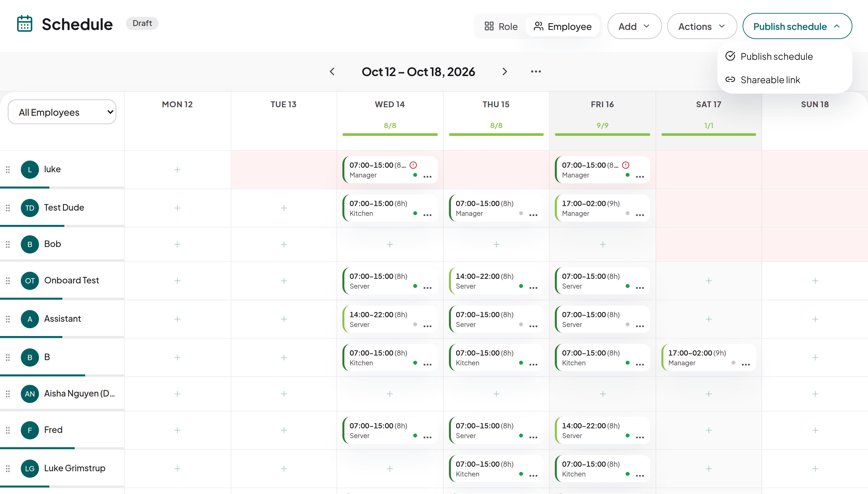Screen dimensions: 868x494
Task: Add shift for Luke Grimstrup on Wednesday
Action: [390, 469]
